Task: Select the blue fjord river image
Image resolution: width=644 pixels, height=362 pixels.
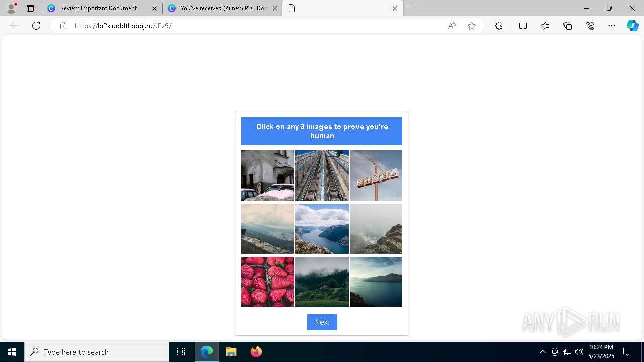Action: coord(322,229)
